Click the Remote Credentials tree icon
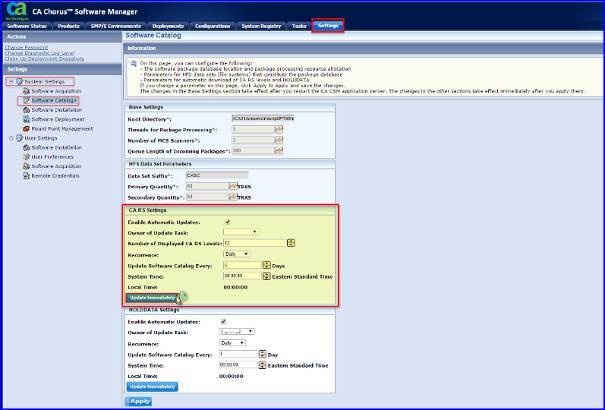The width and height of the screenshot is (605, 410). (26, 175)
